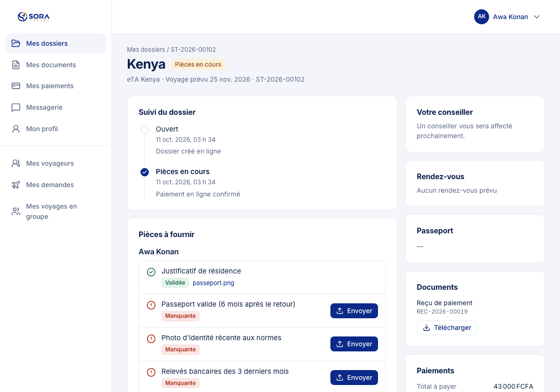The image size is (560, 392).
Task: Click the Pièces en cours status badge
Action: click(198, 64)
